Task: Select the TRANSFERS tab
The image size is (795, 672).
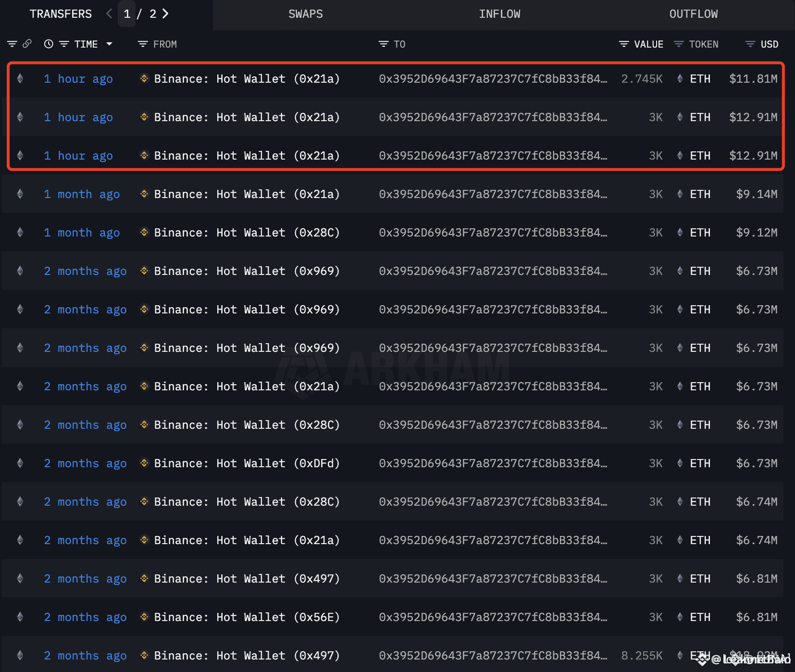Action: (x=61, y=14)
